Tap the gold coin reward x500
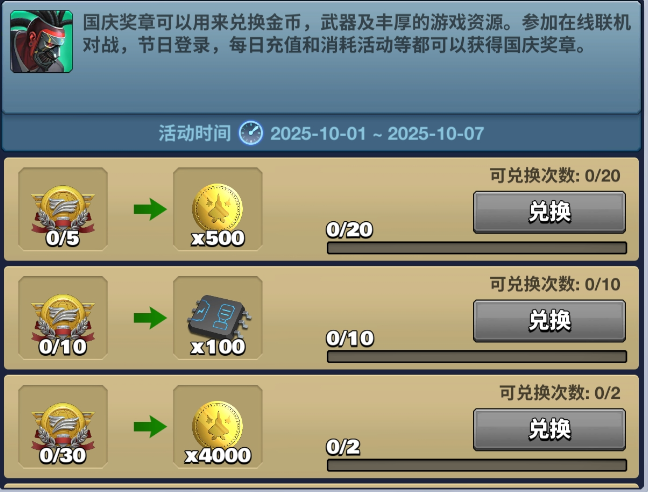The height and width of the screenshot is (492, 648). (218, 209)
